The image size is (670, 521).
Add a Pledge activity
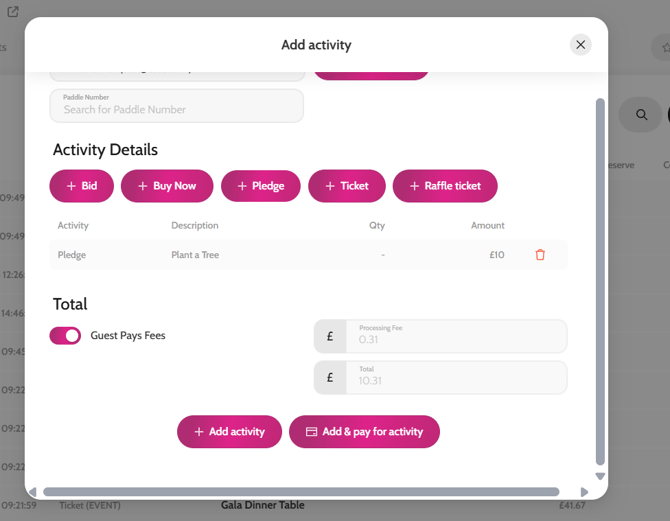pos(260,186)
